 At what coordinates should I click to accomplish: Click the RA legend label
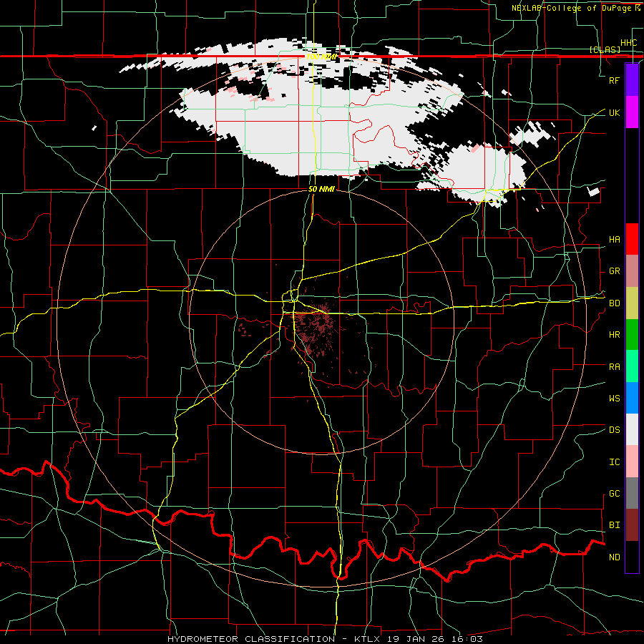click(614, 367)
